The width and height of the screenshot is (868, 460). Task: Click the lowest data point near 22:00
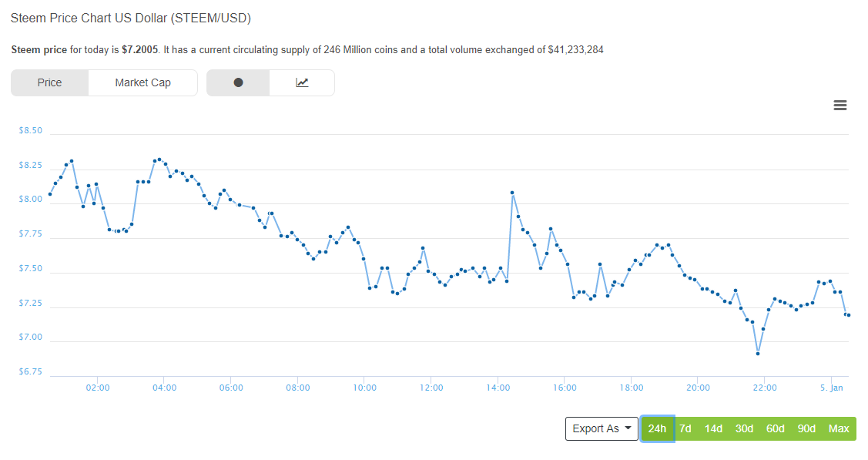click(758, 353)
